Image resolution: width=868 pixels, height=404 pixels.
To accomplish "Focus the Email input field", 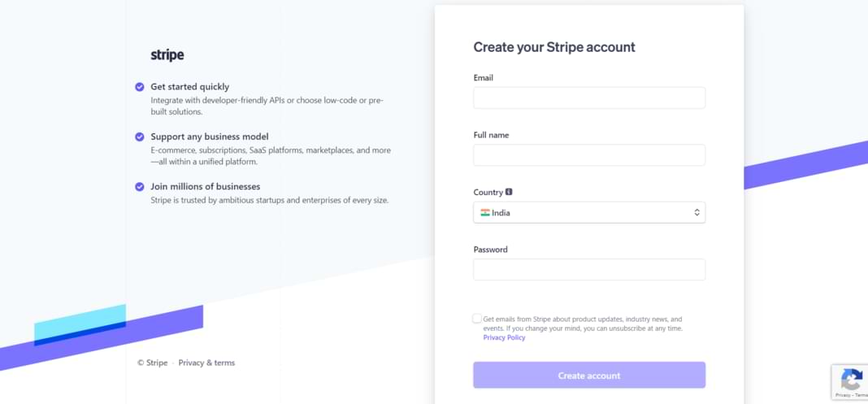I will click(589, 98).
